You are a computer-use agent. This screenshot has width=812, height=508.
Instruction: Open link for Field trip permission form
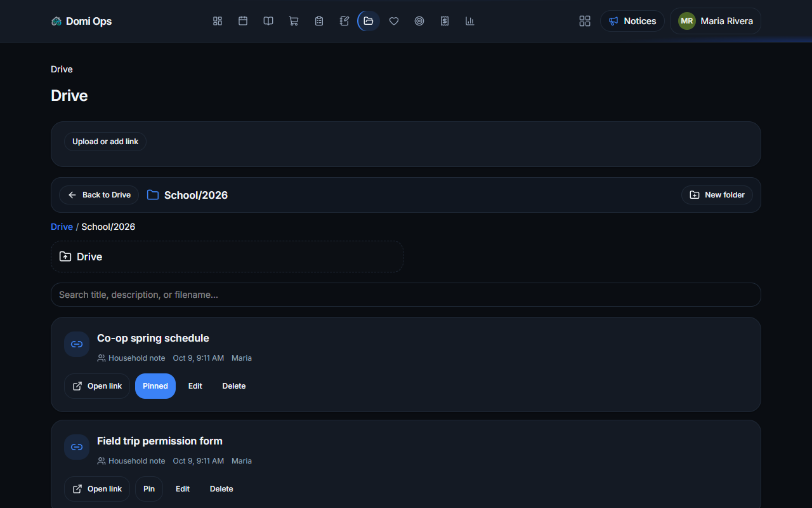(x=97, y=489)
